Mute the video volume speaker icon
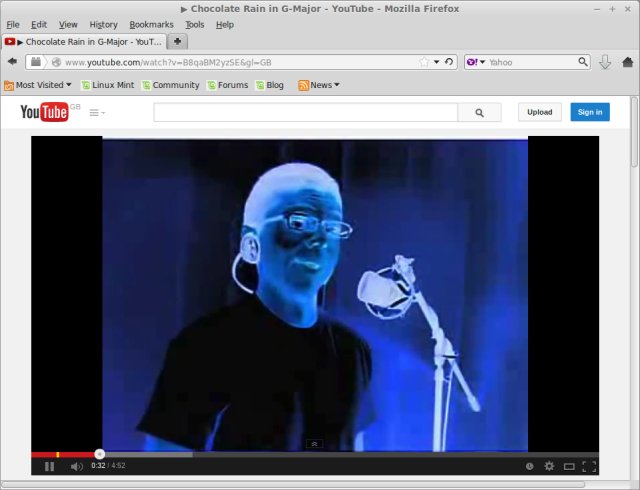Screen dimensions: 640x490 point(76,466)
